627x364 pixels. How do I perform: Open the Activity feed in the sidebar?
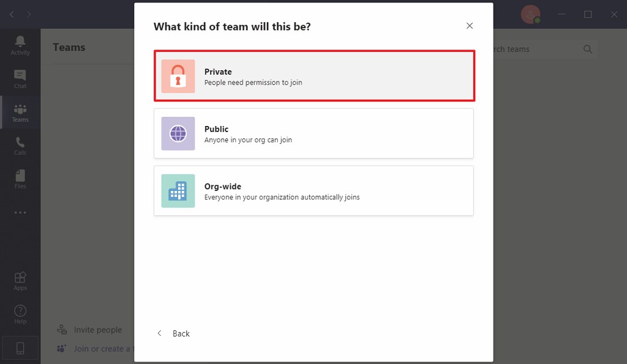click(20, 45)
